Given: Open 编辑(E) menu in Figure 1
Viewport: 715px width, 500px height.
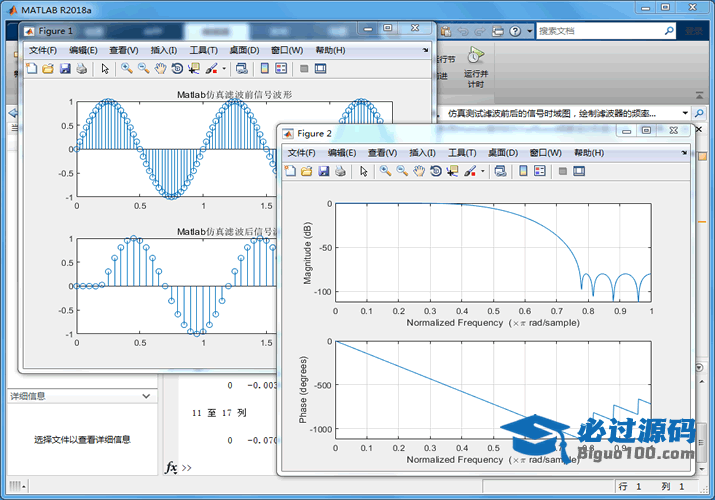Looking at the screenshot, I should point(83,50).
